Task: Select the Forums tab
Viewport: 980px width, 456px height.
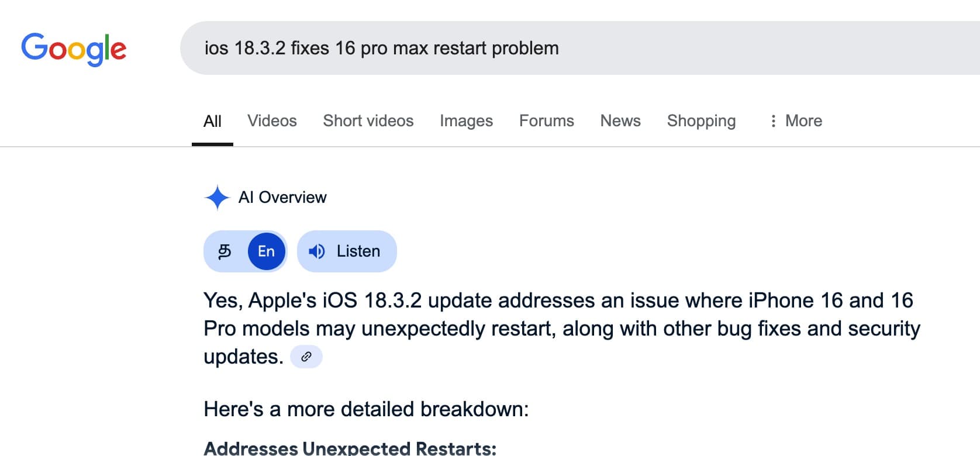Action: [x=546, y=121]
